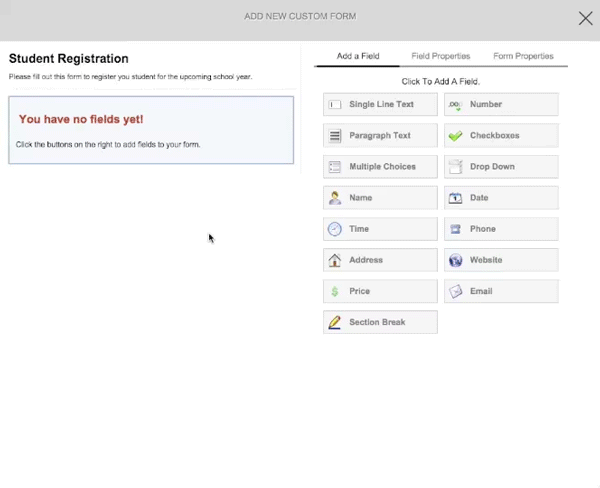Image resolution: width=600 pixels, height=488 pixels.
Task: Add a Paragraph Text field
Action: (x=380, y=136)
